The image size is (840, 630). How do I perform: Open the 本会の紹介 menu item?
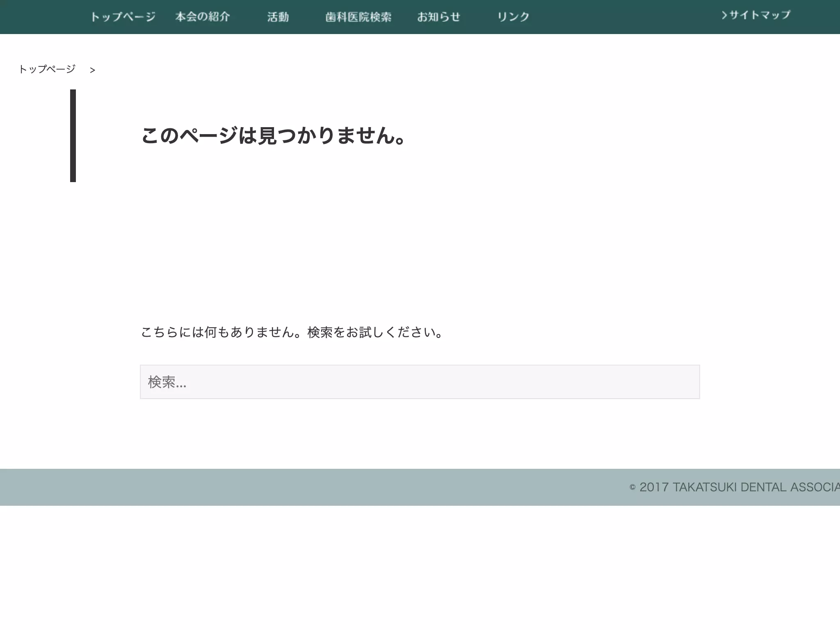(x=203, y=17)
